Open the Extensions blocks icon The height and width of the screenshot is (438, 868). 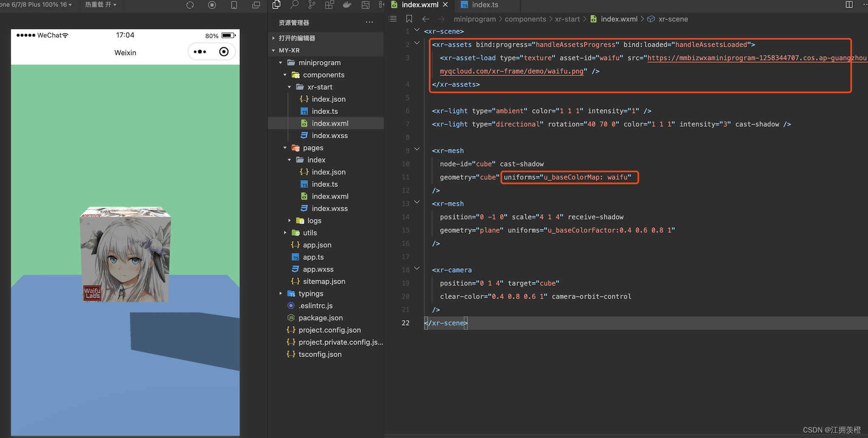329,5
